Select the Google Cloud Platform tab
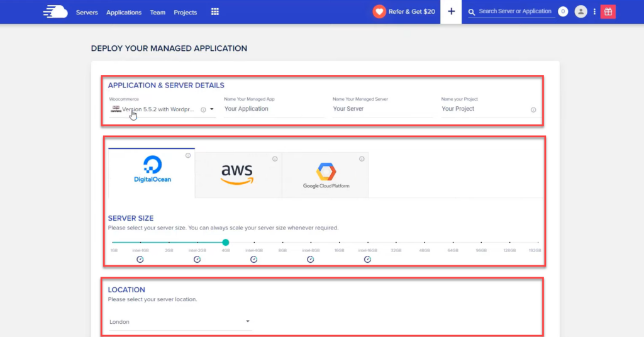The height and width of the screenshot is (337, 644). 325,175
